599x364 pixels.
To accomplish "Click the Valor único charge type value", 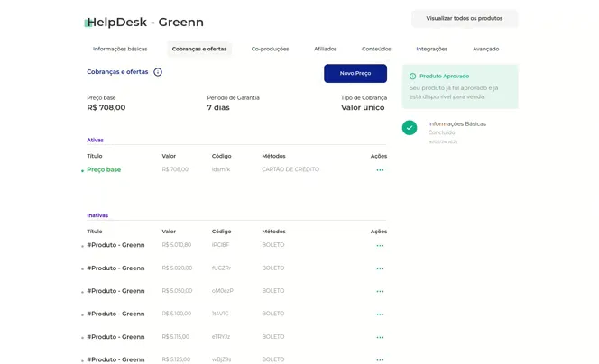I will [x=363, y=107].
